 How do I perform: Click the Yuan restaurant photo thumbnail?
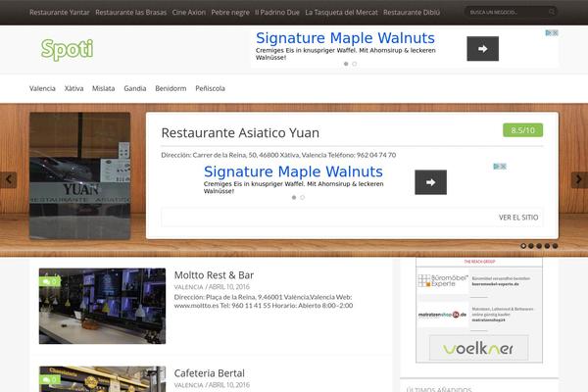coord(80,175)
